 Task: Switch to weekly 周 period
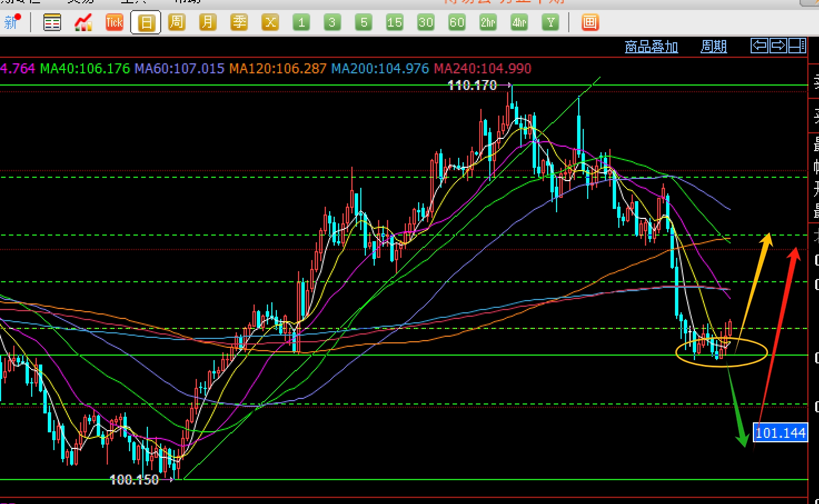pos(176,23)
